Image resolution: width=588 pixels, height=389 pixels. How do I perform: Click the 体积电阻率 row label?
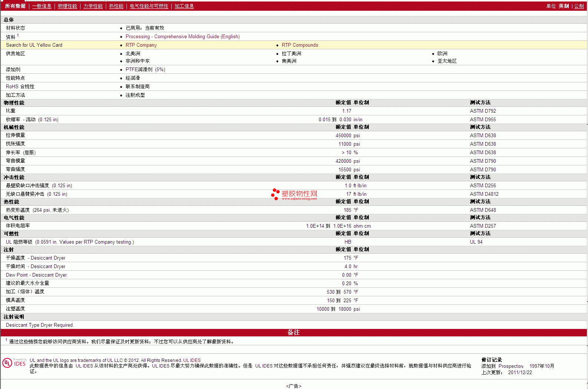(x=18, y=225)
